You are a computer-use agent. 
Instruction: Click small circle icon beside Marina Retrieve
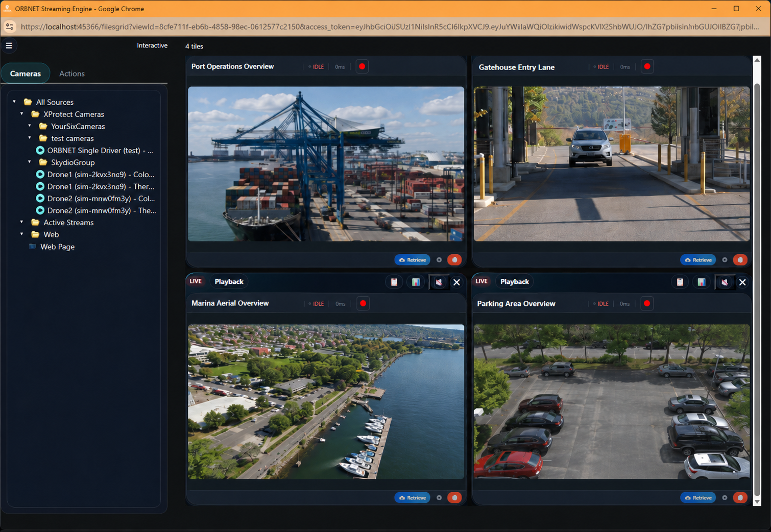[x=439, y=497]
